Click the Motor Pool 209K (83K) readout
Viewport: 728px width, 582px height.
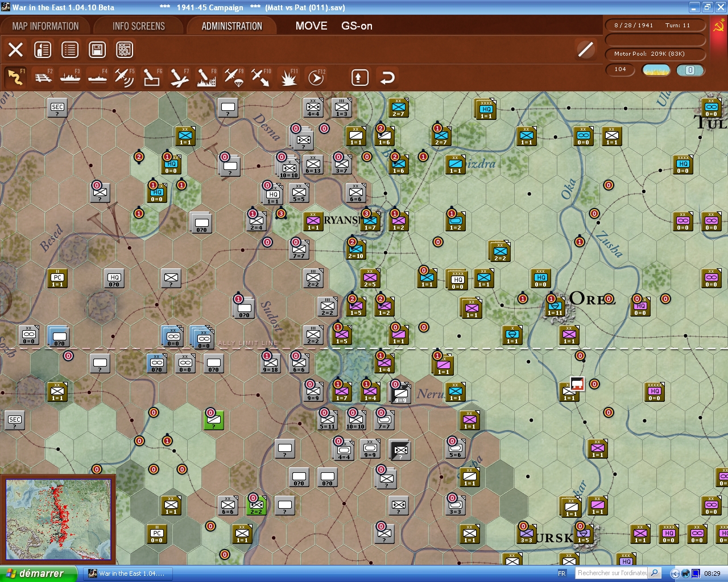pos(655,54)
